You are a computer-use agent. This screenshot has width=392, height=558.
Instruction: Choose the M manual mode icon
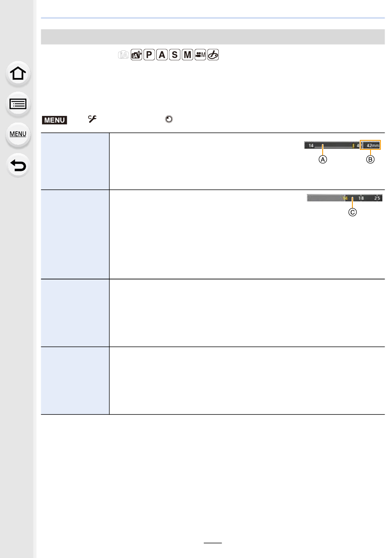pyautogui.click(x=187, y=54)
